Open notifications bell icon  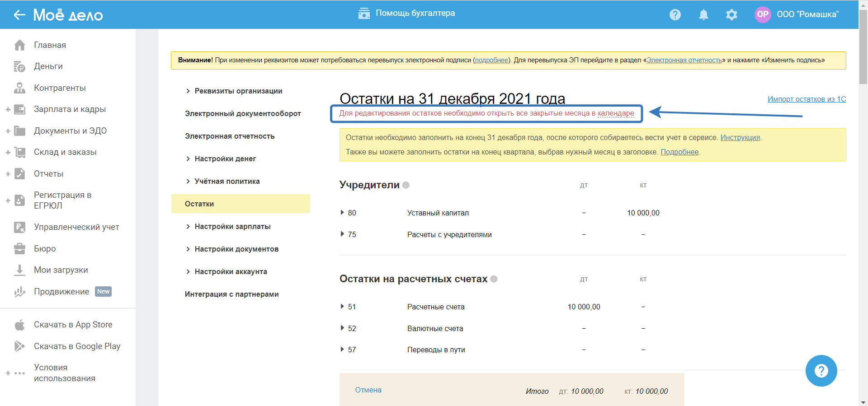tap(703, 15)
